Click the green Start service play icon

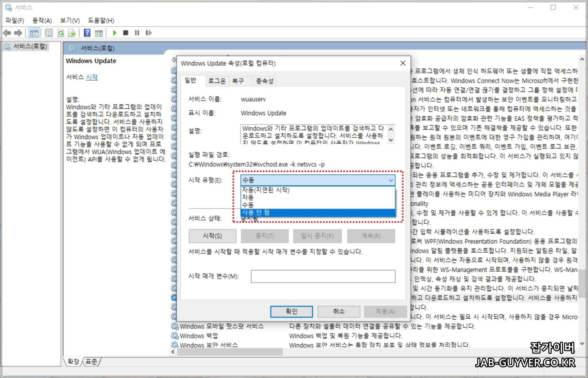point(115,33)
